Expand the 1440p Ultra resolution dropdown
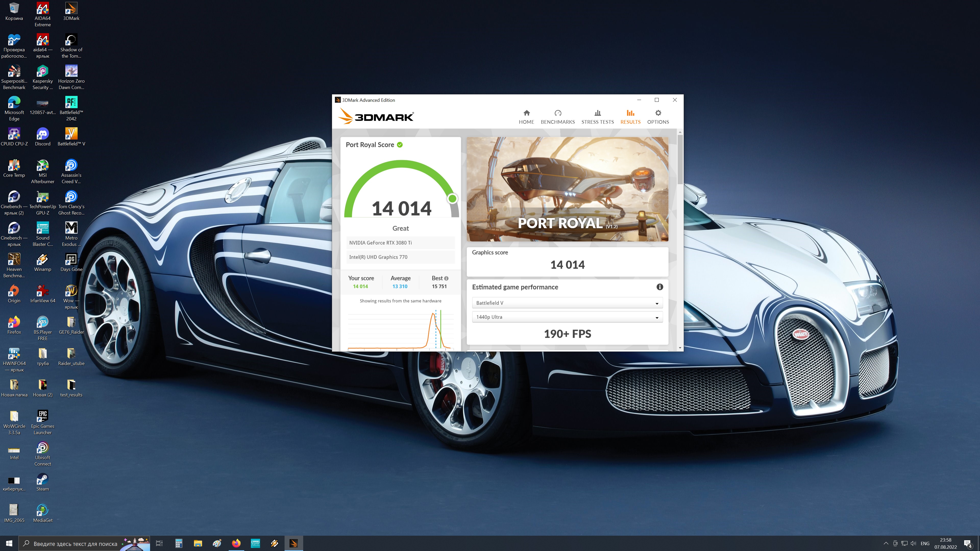The height and width of the screenshot is (551, 980). coord(567,317)
